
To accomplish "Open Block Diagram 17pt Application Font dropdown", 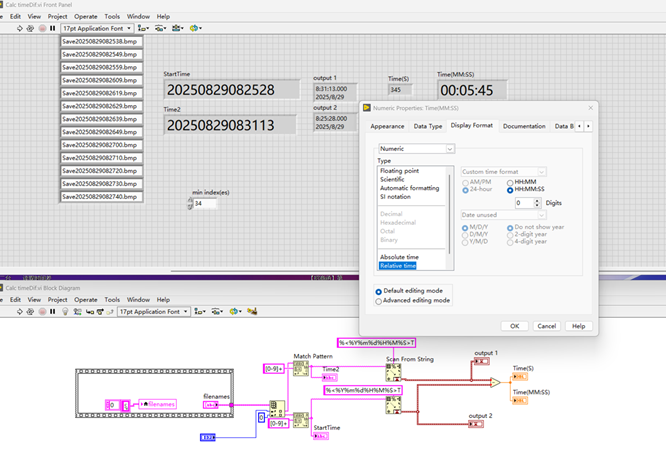I will coord(153,311).
